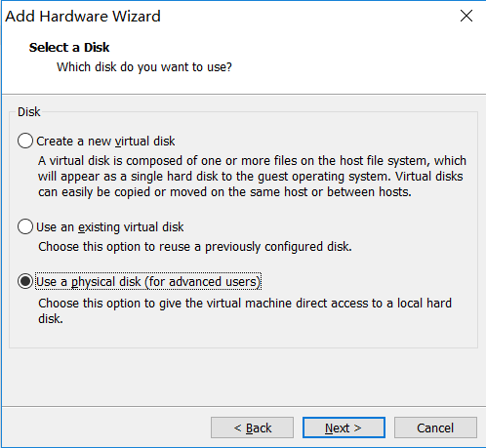Close the wizard with the X button
486x448 pixels.
[x=466, y=16]
